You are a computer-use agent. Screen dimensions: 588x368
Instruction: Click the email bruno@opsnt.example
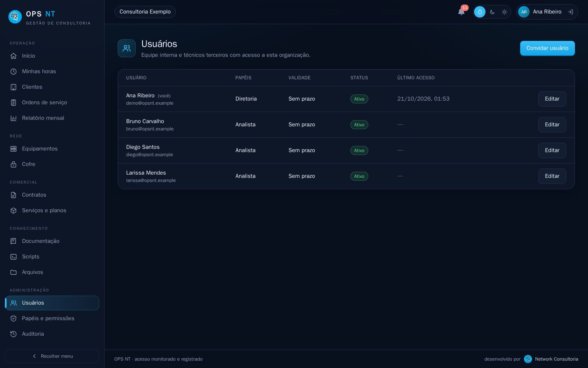tap(150, 129)
